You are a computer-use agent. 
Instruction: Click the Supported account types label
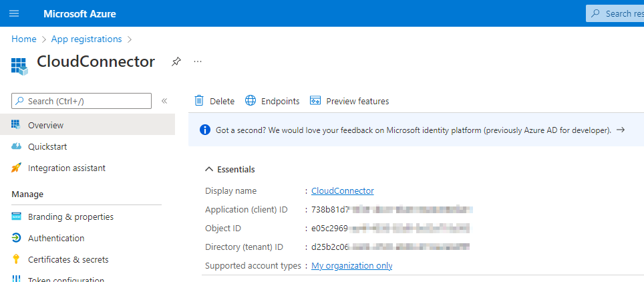pos(253,265)
